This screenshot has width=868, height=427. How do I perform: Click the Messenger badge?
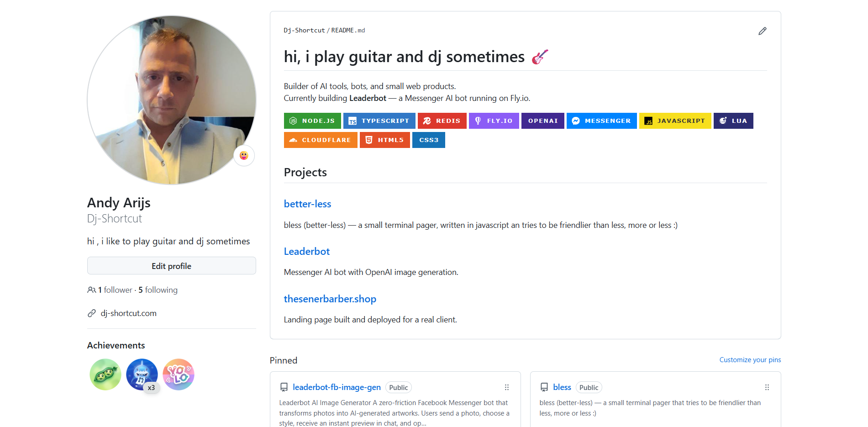click(601, 121)
